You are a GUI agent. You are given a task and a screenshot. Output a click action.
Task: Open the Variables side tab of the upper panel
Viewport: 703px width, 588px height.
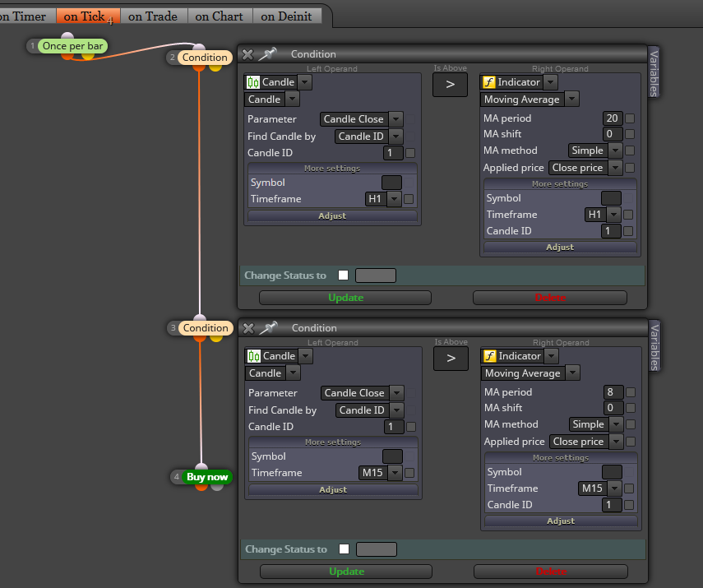pos(654,72)
